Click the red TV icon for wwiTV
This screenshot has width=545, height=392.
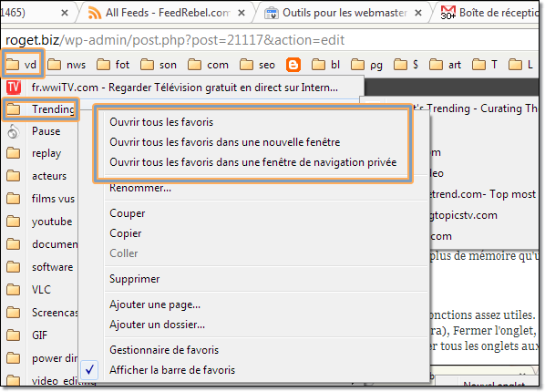coord(14,88)
